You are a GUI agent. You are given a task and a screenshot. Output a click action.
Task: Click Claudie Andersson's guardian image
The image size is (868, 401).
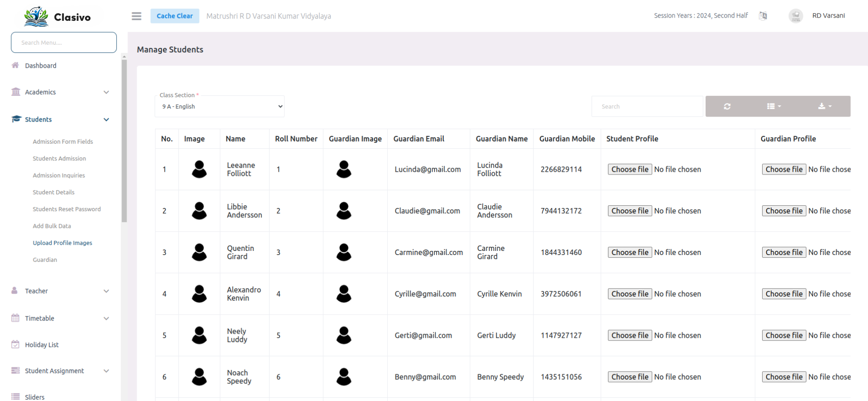(x=344, y=211)
